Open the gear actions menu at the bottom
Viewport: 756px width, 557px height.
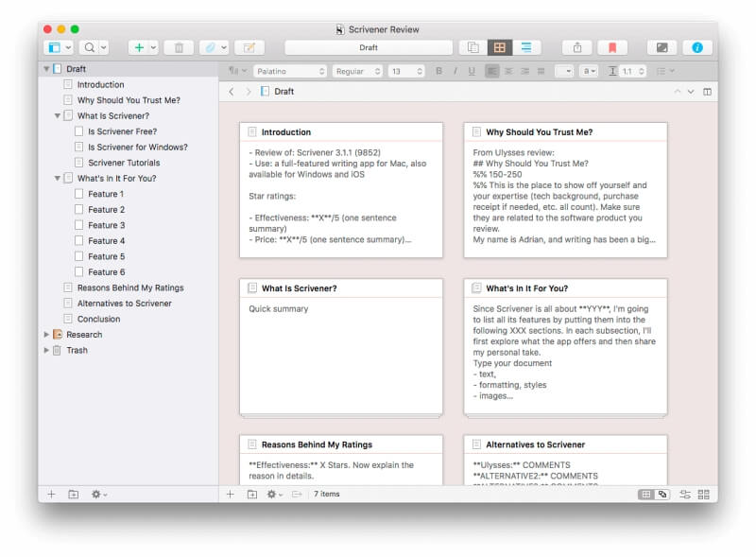tap(96, 494)
